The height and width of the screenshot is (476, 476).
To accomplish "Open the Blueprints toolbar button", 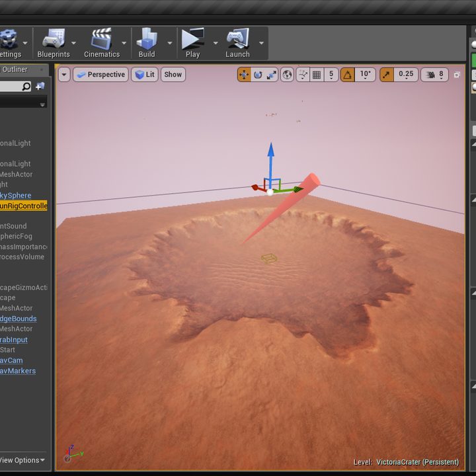I will pos(54,43).
